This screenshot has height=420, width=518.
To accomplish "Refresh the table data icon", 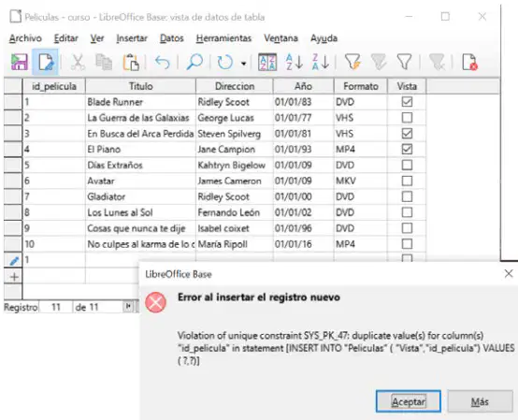I will click(225, 62).
